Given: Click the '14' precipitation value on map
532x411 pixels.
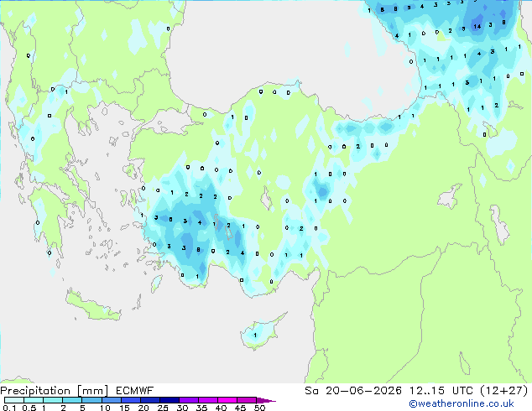Looking at the screenshot, I should (x=477, y=27).
